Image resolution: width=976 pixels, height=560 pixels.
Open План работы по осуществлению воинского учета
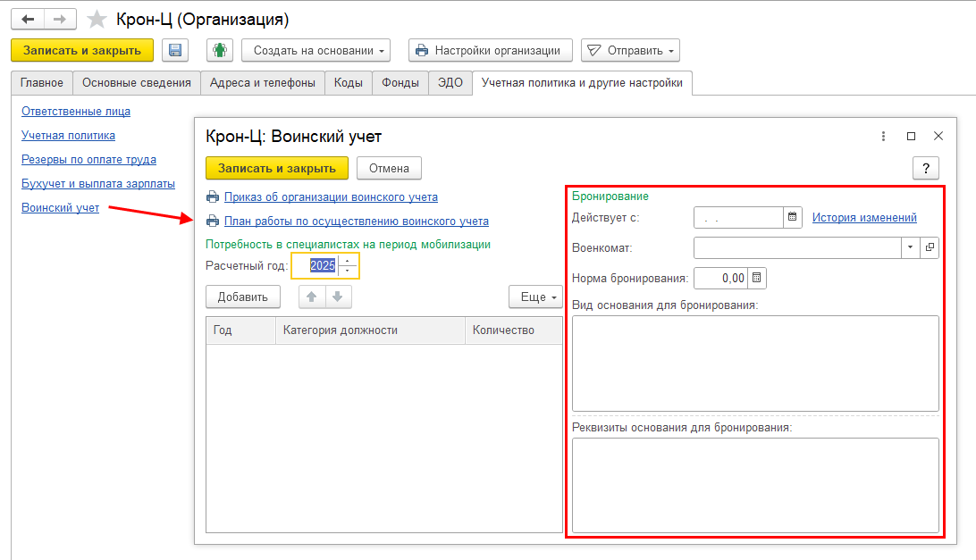click(356, 221)
